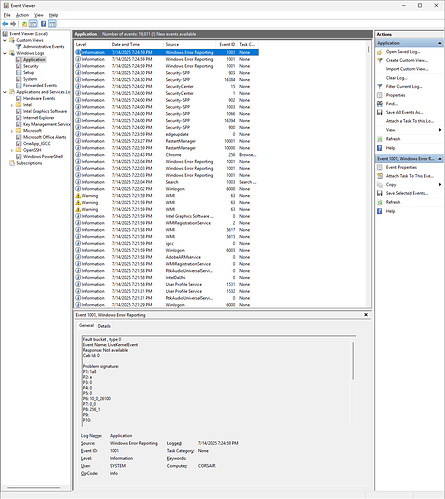Click Clear Log... action
Screen dimensions: 445x499
[396, 78]
